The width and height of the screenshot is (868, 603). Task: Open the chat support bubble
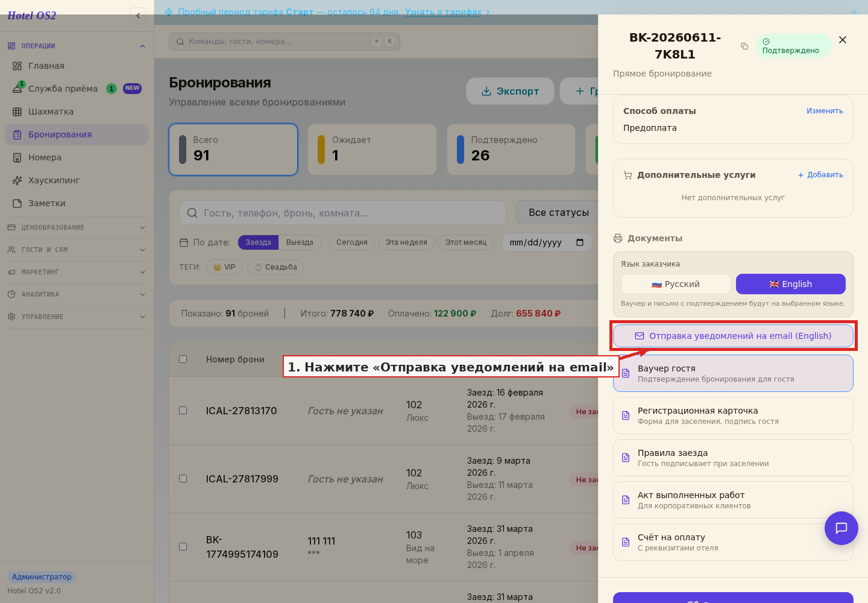(841, 528)
